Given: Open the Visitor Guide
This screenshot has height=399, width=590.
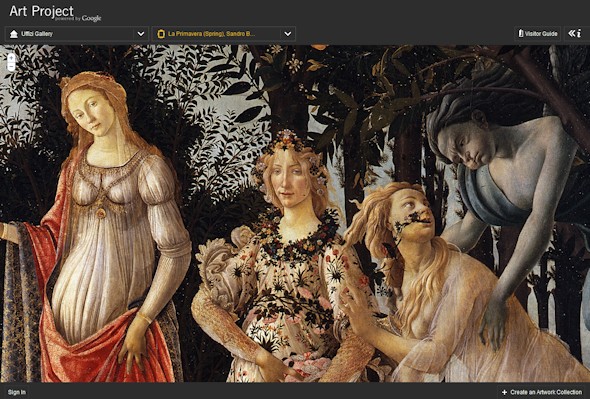Looking at the screenshot, I should pyautogui.click(x=537, y=34).
